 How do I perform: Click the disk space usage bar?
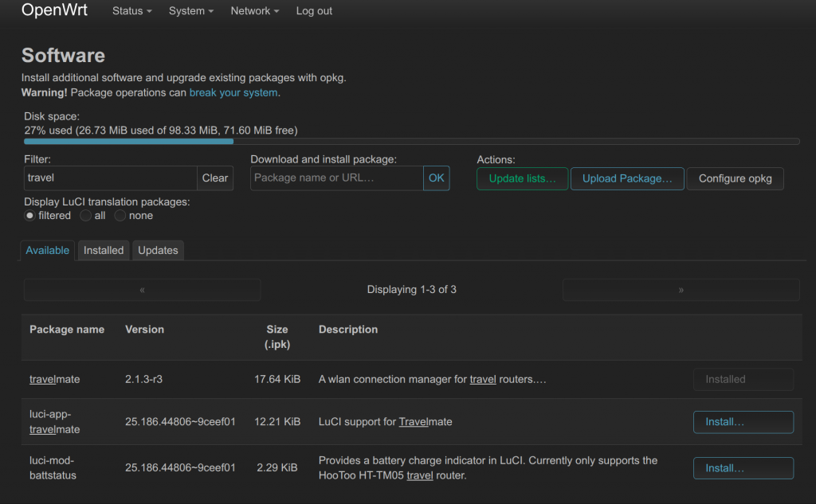(x=412, y=142)
